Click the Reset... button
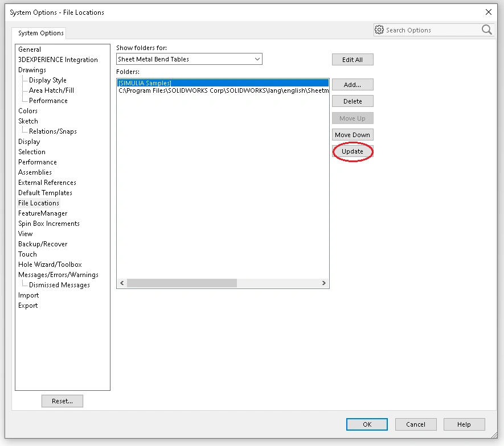The width and height of the screenshot is (504, 446). click(x=62, y=401)
